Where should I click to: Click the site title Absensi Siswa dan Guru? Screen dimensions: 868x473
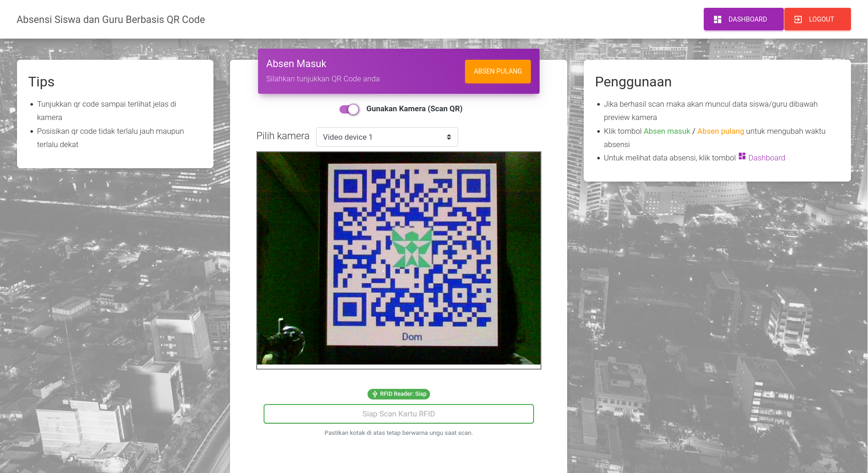tap(111, 19)
